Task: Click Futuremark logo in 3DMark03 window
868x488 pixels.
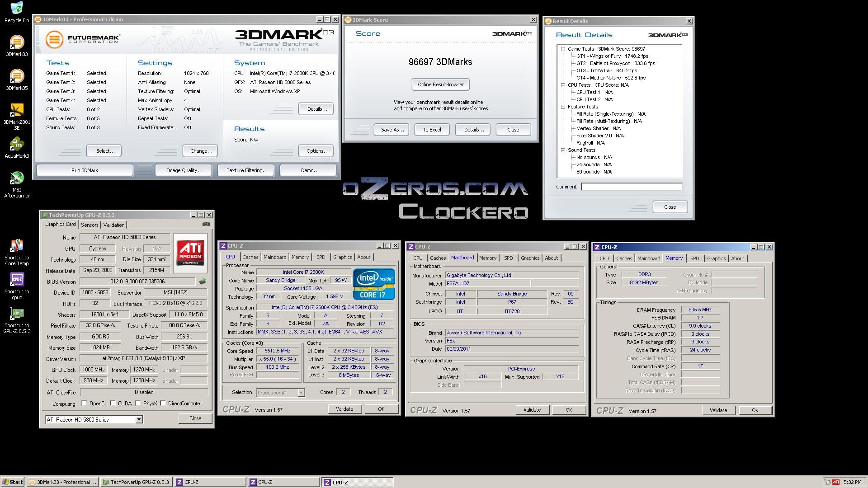Action: tap(83, 39)
